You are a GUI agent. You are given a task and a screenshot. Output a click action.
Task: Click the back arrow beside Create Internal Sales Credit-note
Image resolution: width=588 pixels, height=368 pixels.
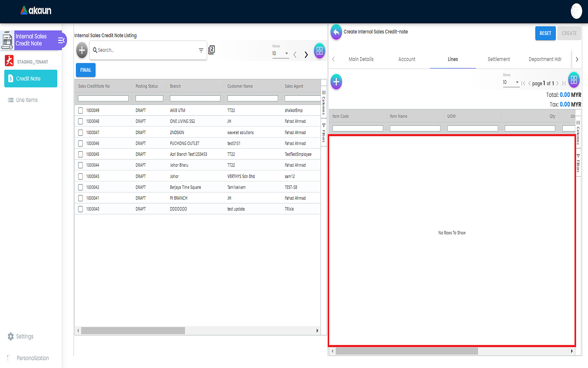[336, 32]
